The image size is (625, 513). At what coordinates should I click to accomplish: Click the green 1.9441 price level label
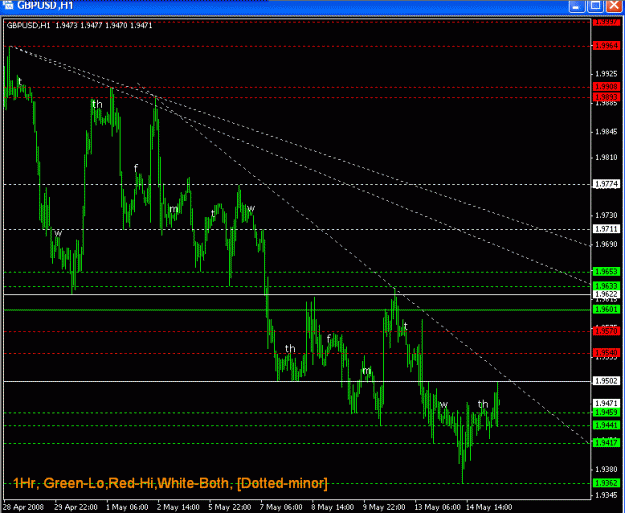pyautogui.click(x=606, y=425)
